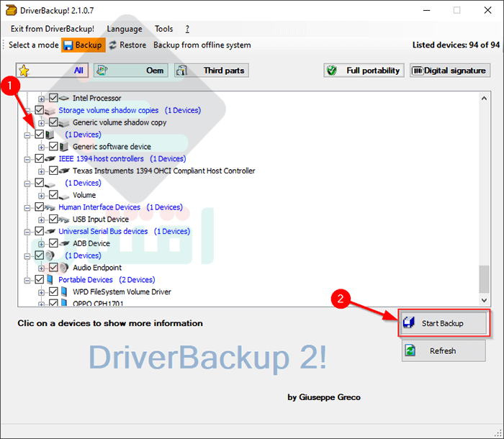Screen dimensions: 504x439
Task: Select the Texas Instruments 1394 OHCI Compliant Host Controller row
Action: point(164,171)
